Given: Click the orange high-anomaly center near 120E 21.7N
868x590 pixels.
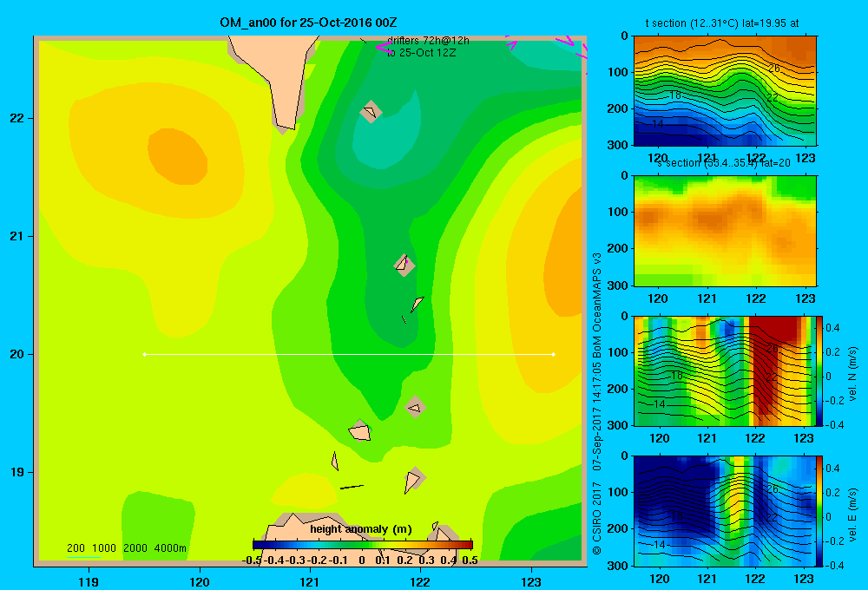Looking at the screenshot, I should pos(177,156).
